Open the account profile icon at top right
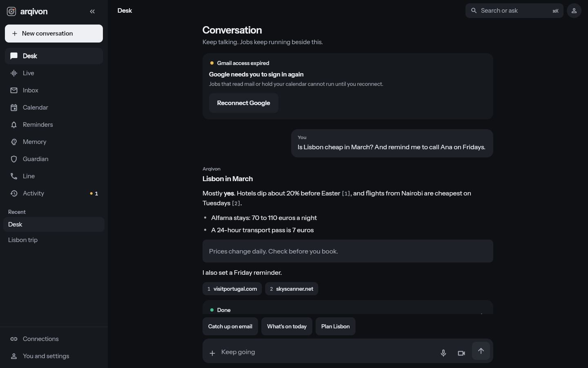The image size is (588, 368). coord(574,11)
